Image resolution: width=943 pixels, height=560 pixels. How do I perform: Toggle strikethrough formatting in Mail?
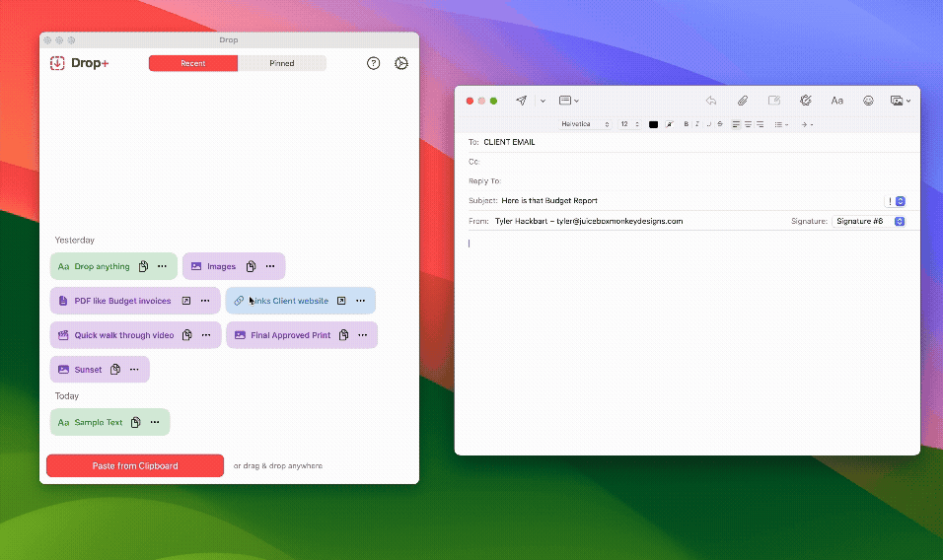pyautogui.click(x=720, y=124)
